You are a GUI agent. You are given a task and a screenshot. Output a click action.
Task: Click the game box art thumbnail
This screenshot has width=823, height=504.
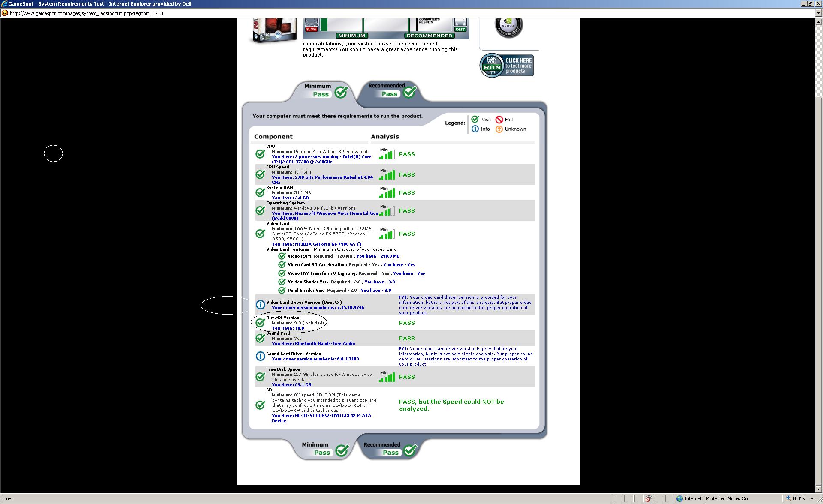(x=274, y=30)
